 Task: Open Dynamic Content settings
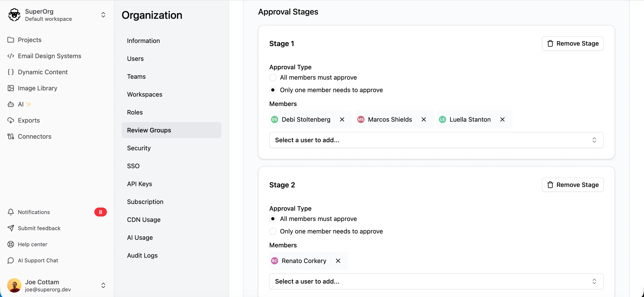click(43, 72)
